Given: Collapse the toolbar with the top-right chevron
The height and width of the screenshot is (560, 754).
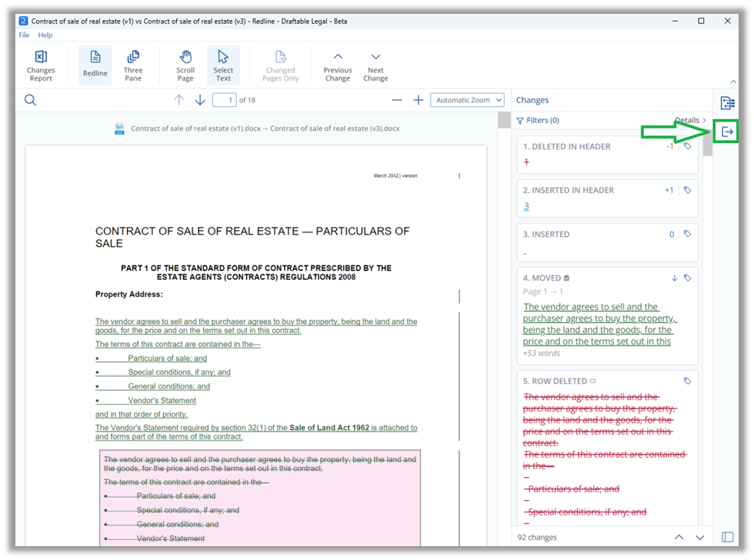Looking at the screenshot, I should (x=733, y=81).
